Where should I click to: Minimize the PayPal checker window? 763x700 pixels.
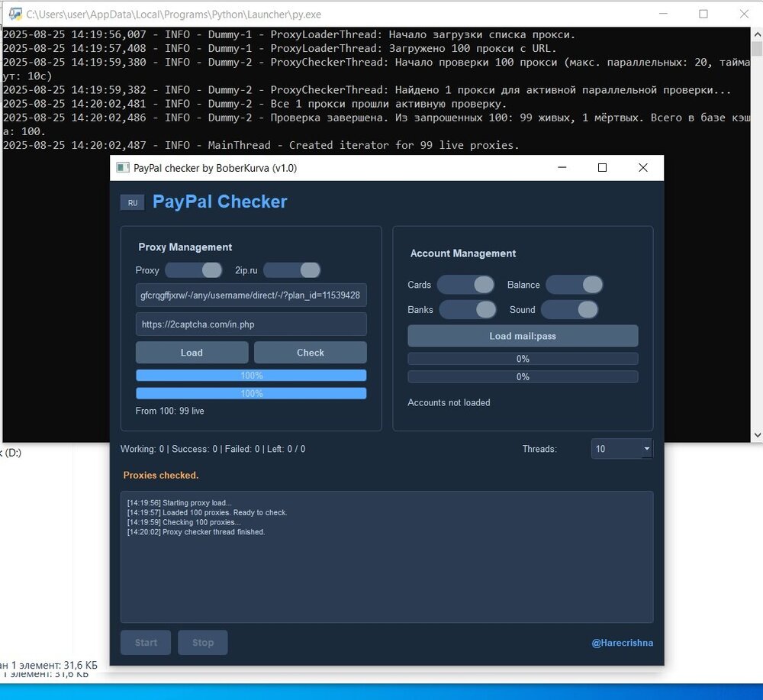562,168
